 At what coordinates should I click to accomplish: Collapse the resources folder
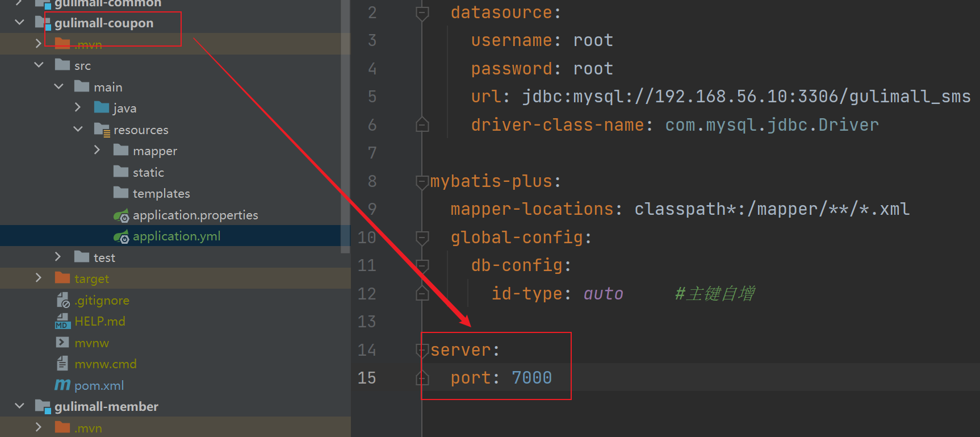tap(78, 129)
